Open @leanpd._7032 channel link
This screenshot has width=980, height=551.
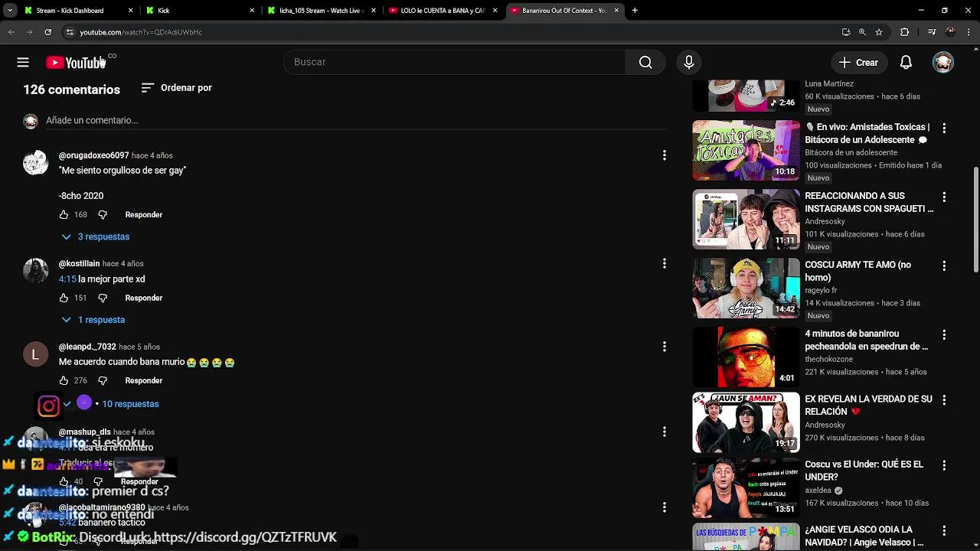(87, 347)
